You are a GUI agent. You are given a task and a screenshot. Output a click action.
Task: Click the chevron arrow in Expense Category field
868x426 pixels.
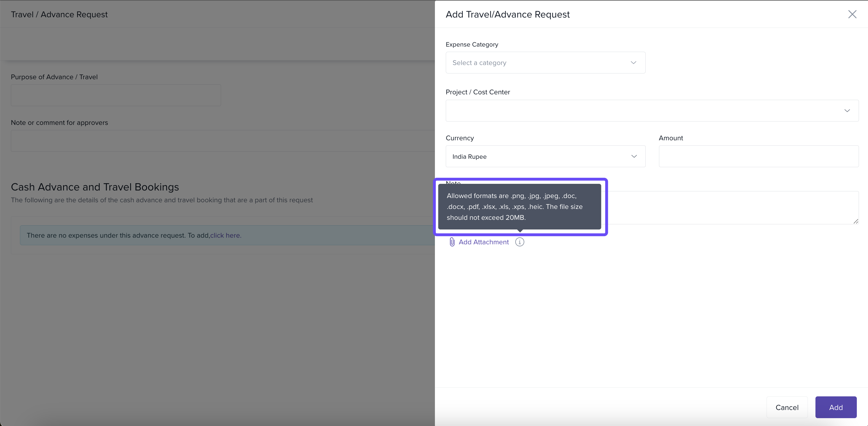pyautogui.click(x=633, y=63)
